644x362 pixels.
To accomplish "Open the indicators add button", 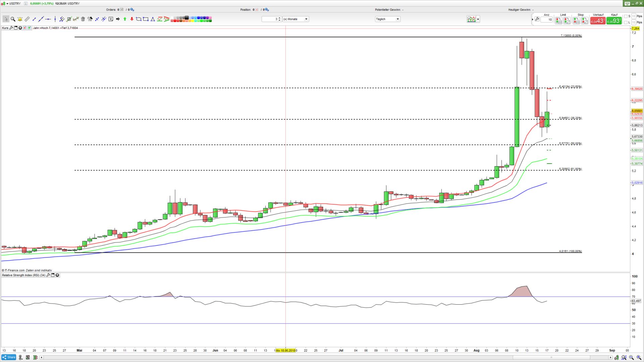I will 472,19.
